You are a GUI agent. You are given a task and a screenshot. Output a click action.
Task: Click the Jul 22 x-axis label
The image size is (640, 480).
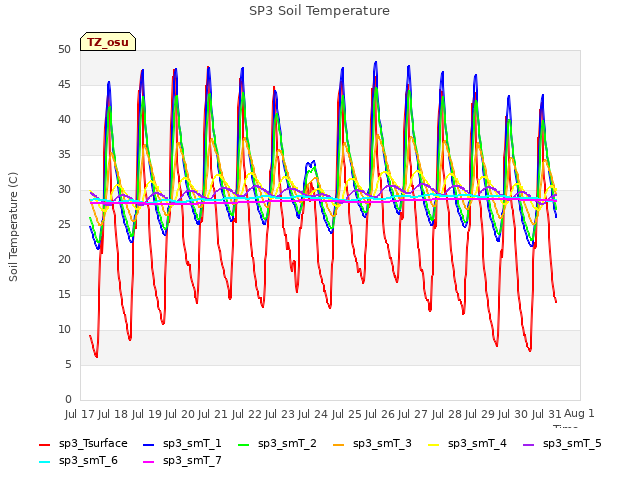point(247,414)
